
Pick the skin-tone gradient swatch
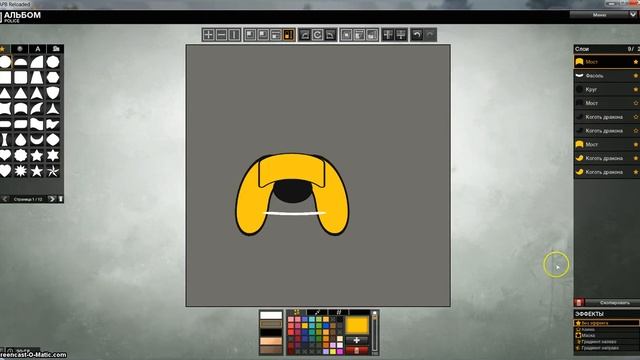coord(271,341)
